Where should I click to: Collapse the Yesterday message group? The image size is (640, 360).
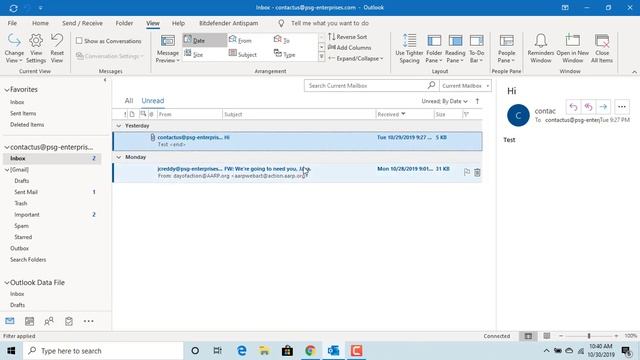click(119, 126)
